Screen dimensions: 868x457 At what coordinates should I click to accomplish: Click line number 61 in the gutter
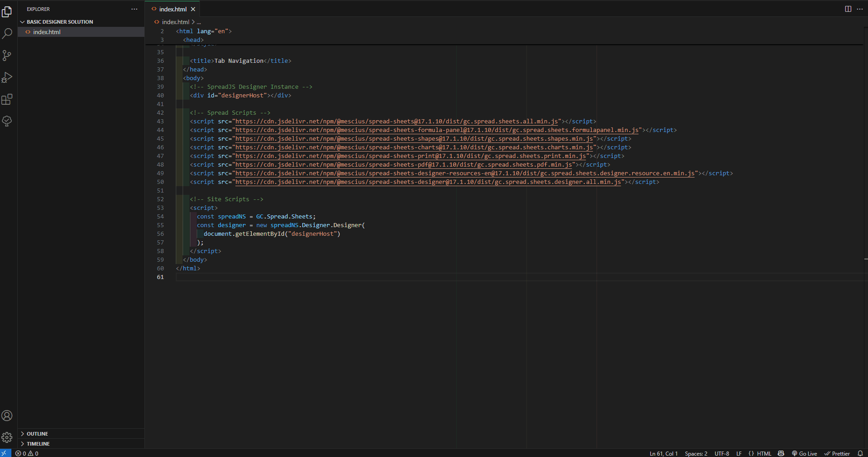click(x=160, y=277)
